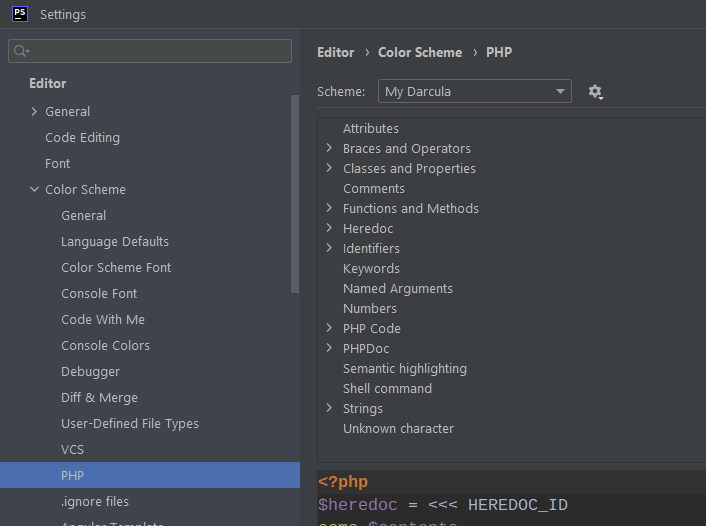
Task: Expand the General section under Editor
Action: pyautogui.click(x=34, y=111)
